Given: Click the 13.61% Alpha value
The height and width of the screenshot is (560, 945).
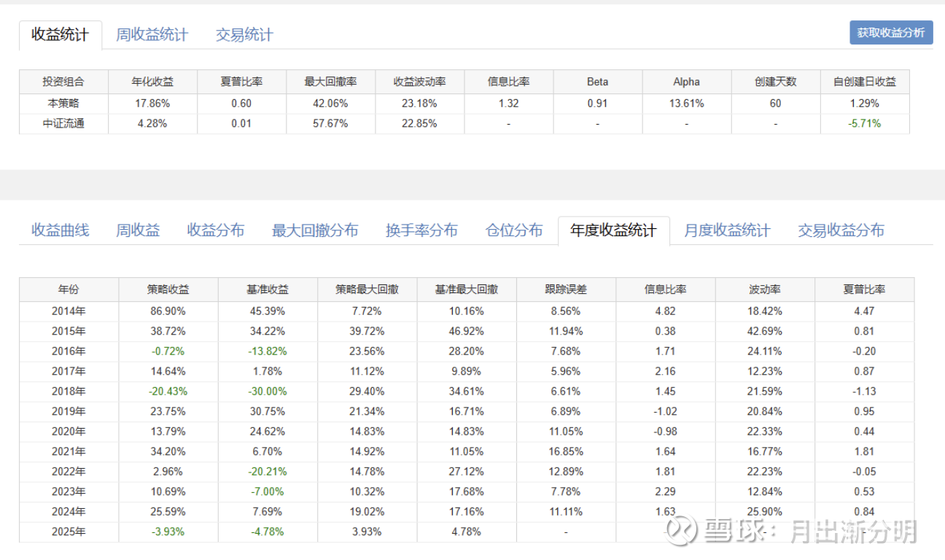Looking at the screenshot, I should pyautogui.click(x=686, y=103).
